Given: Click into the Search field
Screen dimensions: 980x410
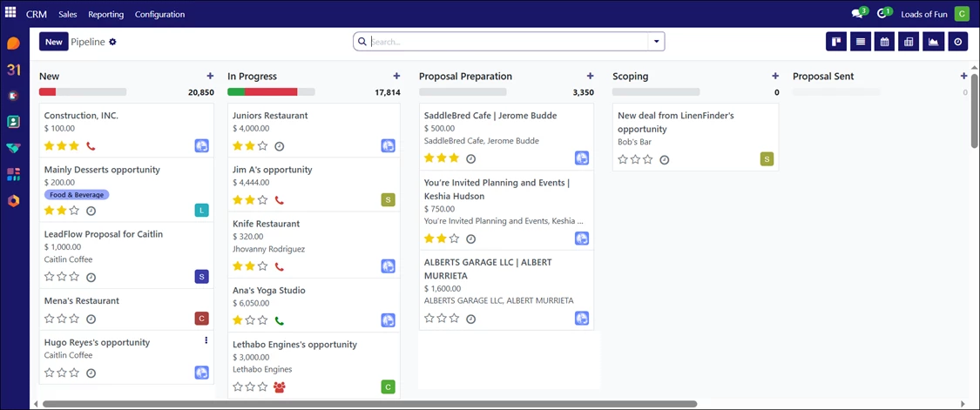Looking at the screenshot, I should click(508, 42).
